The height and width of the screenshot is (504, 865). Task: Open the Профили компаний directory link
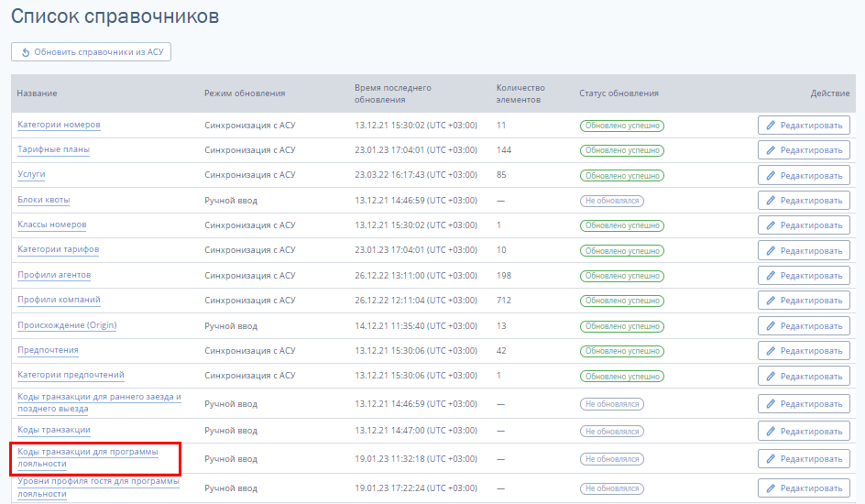59,300
